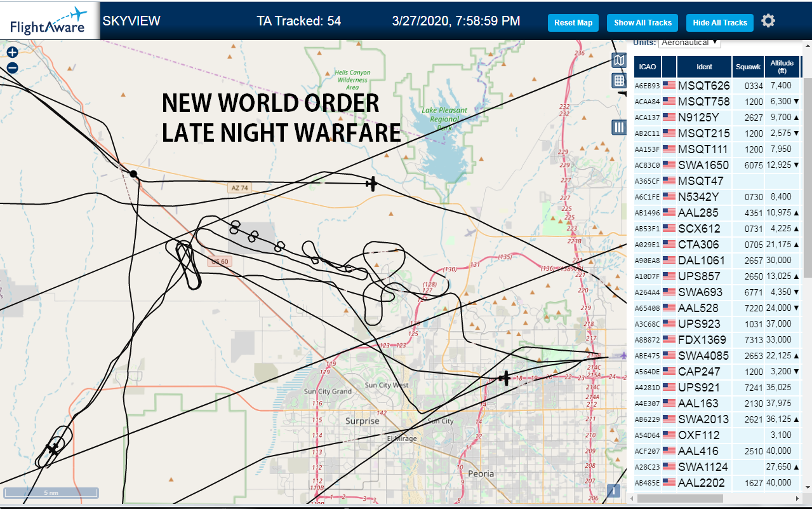
Task: Click altitude value 30,000
Action: pos(778,261)
